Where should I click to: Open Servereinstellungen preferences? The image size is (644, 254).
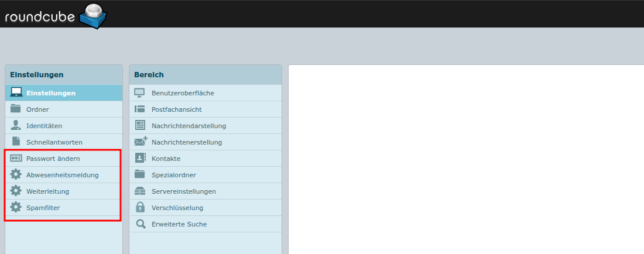[183, 191]
